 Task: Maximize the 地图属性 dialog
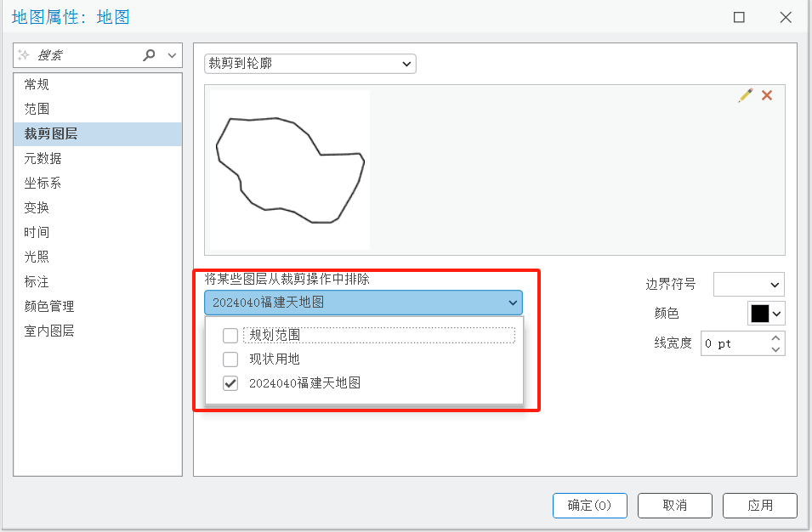click(739, 17)
